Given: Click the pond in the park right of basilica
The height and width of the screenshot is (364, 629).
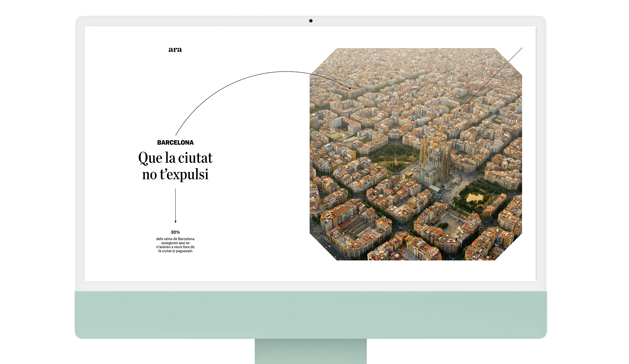Looking at the screenshot, I should click(x=475, y=198).
